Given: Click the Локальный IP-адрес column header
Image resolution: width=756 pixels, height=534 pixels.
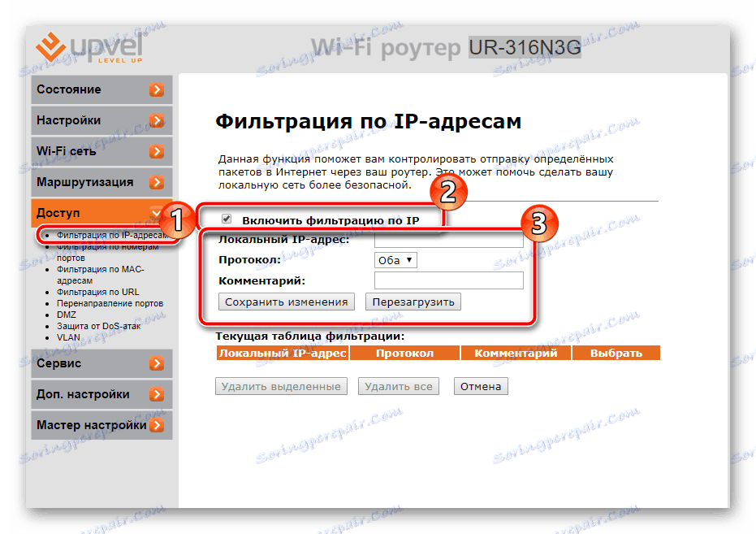Looking at the screenshot, I should (283, 353).
